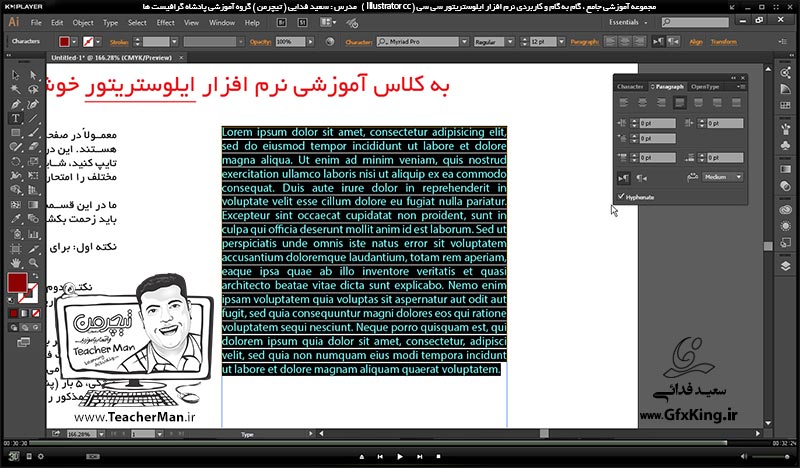Select the Rectangle tool
The height and width of the screenshot is (468, 800).
(x=16, y=133)
